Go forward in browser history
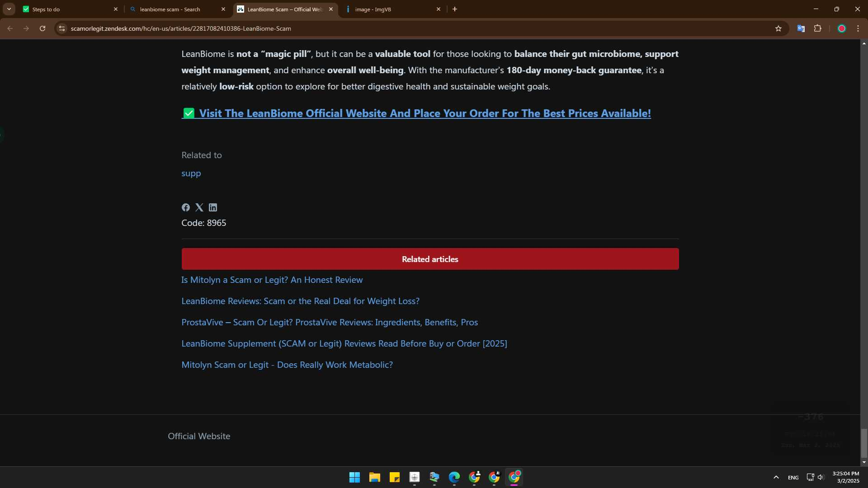Image resolution: width=868 pixels, height=488 pixels. [26, 28]
